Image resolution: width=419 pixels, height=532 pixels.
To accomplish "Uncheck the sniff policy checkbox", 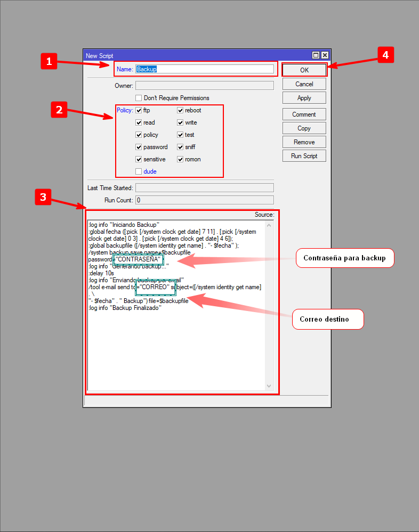I will click(x=180, y=147).
